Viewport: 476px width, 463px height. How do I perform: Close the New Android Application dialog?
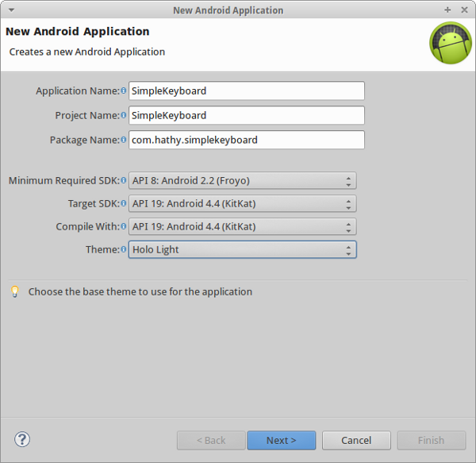pyautogui.click(x=464, y=10)
